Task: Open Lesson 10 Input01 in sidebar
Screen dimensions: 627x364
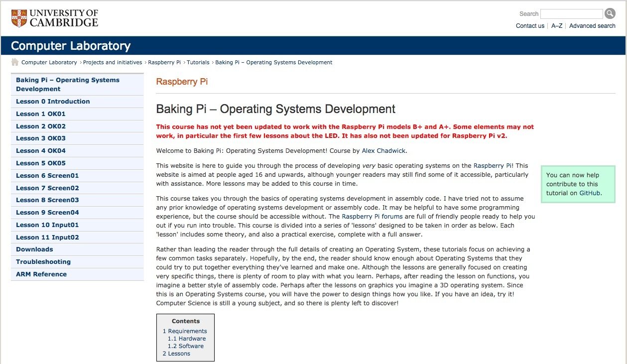Action: pos(77,225)
